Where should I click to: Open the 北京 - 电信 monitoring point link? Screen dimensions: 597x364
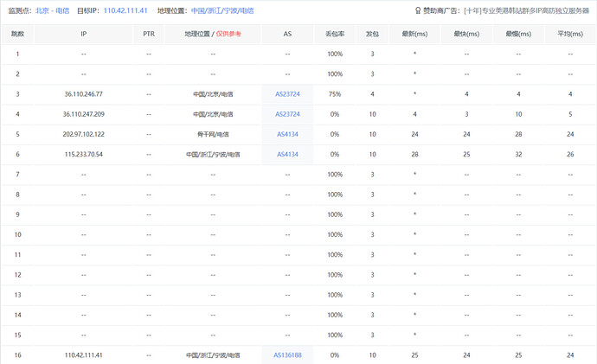coord(53,10)
